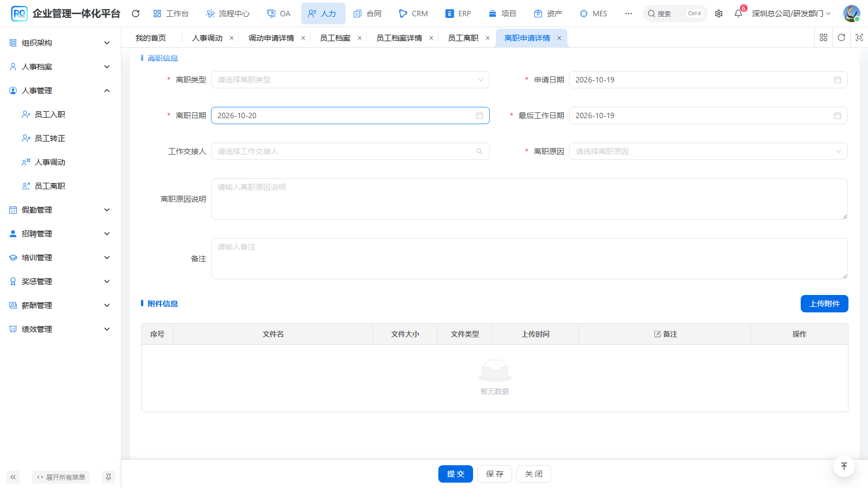Open the 离职原因 dropdown
Screen dimensions: 868x488
point(708,151)
